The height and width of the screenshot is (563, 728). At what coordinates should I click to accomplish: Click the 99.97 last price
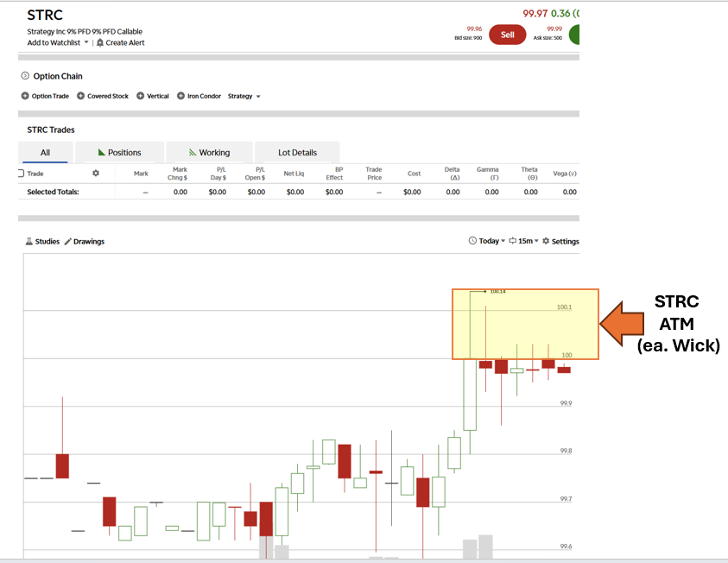[x=535, y=14]
